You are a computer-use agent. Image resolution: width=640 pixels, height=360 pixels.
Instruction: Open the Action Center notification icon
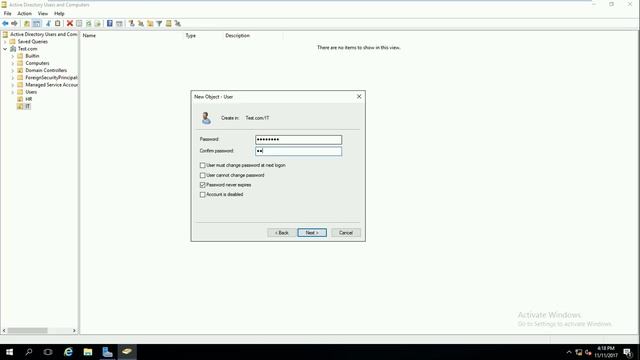[628, 352]
